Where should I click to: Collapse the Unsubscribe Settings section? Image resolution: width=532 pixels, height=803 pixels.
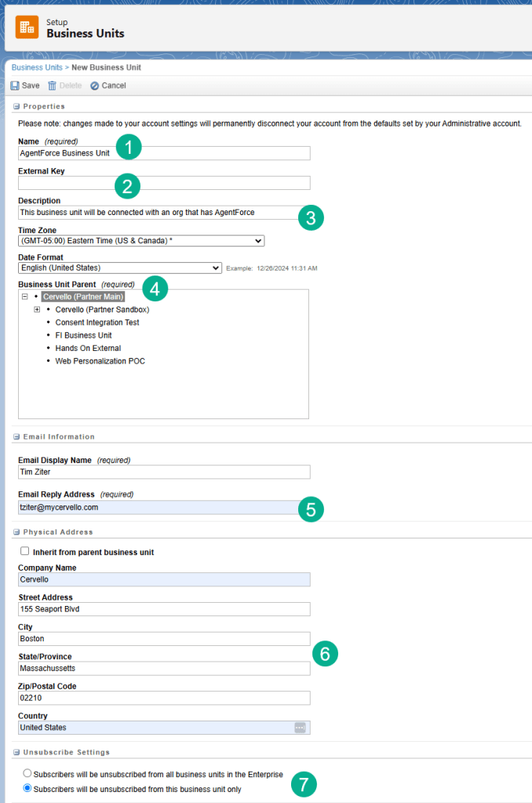16,752
